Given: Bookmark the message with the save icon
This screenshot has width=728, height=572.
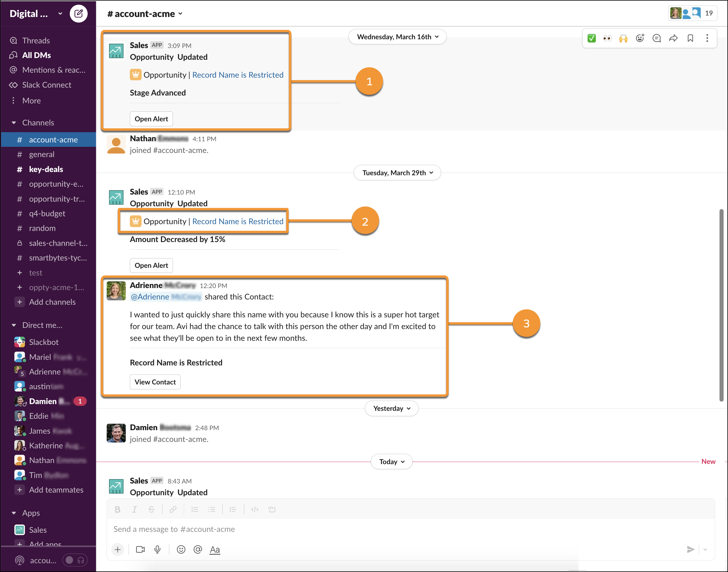Looking at the screenshot, I should point(690,38).
